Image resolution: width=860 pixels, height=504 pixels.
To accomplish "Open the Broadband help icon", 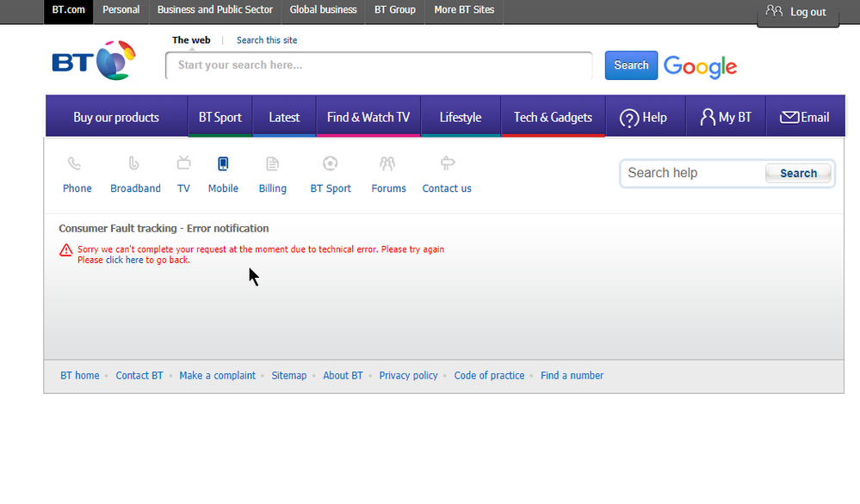I will (x=133, y=163).
